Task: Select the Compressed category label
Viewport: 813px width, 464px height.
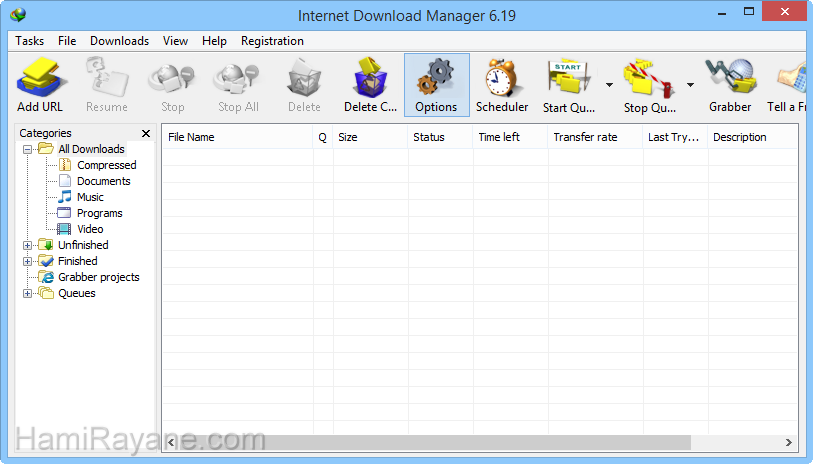Action: [107, 165]
